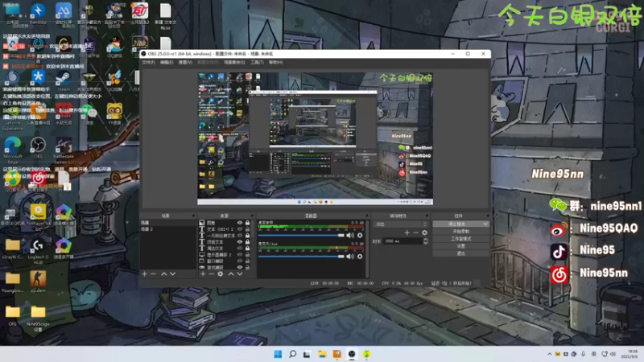Open the transition type dropdown (淡出)
644x362 pixels.
[400, 224]
